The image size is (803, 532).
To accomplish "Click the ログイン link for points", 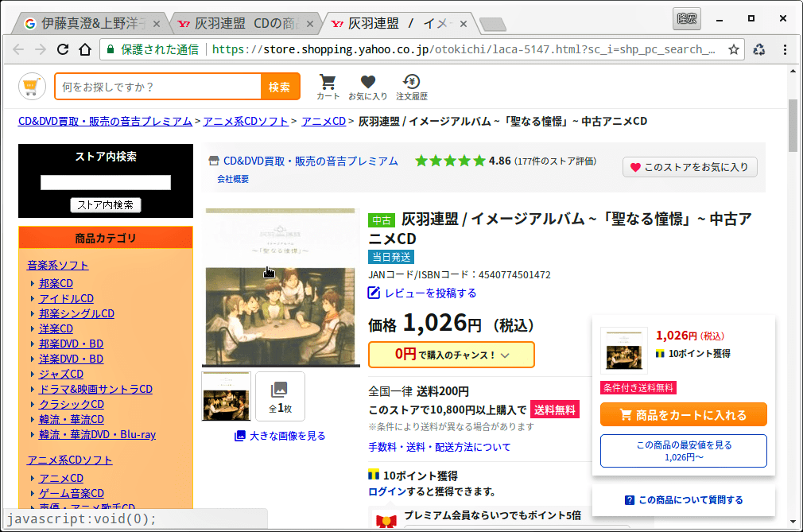I will tap(387, 491).
